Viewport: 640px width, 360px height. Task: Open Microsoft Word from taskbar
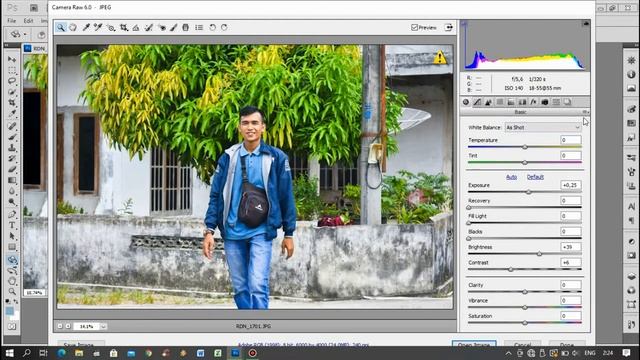coord(200,353)
